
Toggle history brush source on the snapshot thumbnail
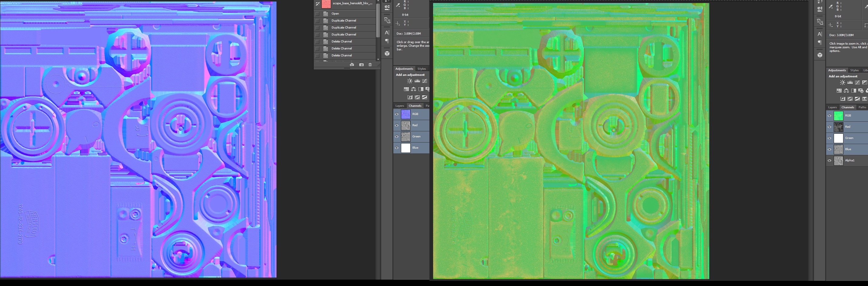coord(317,4)
